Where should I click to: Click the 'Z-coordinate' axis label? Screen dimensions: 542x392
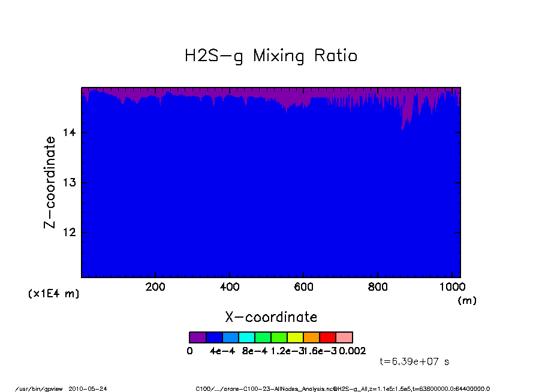click(x=49, y=183)
